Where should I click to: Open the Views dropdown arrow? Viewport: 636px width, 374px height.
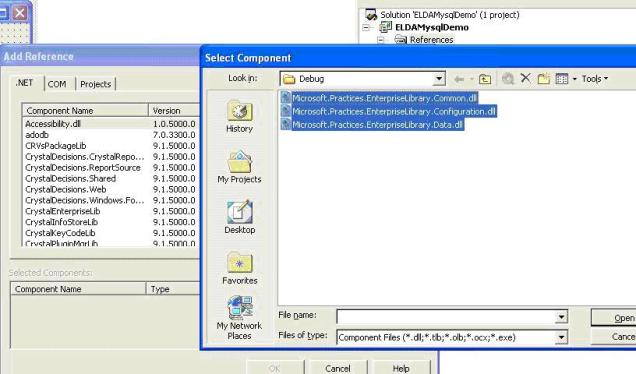[574, 79]
